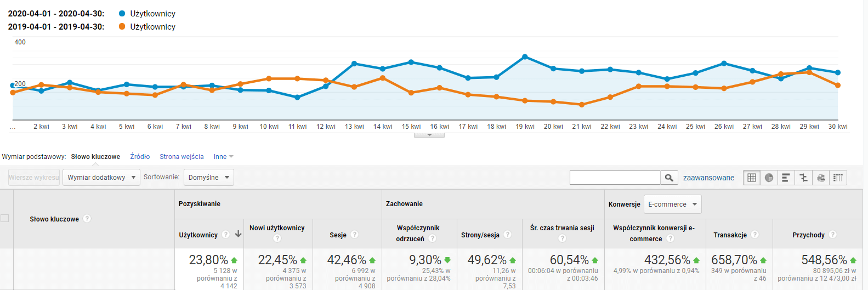Select the performance bar view icon
The height and width of the screenshot is (290, 868).
(786, 178)
